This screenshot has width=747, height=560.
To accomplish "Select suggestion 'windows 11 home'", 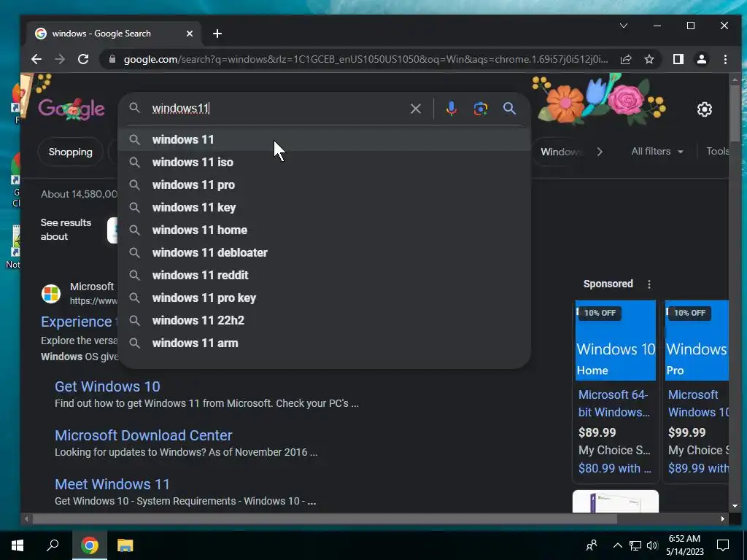I will (324, 230).
